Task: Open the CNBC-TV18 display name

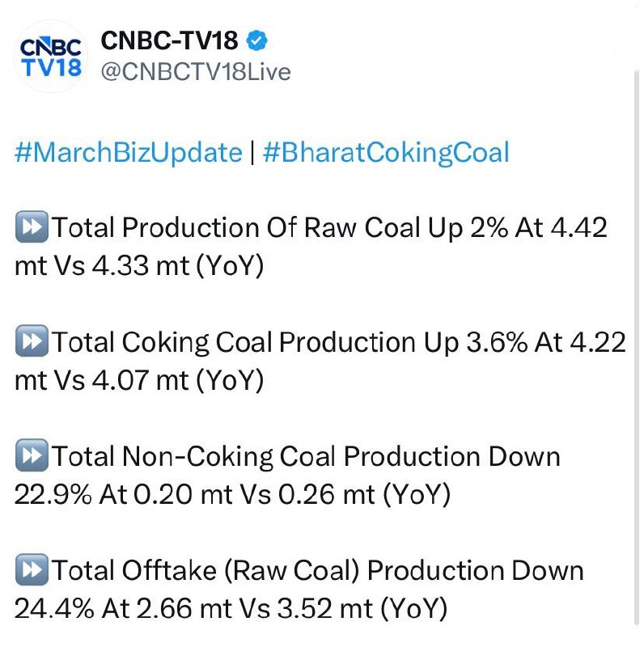Action: (170, 40)
